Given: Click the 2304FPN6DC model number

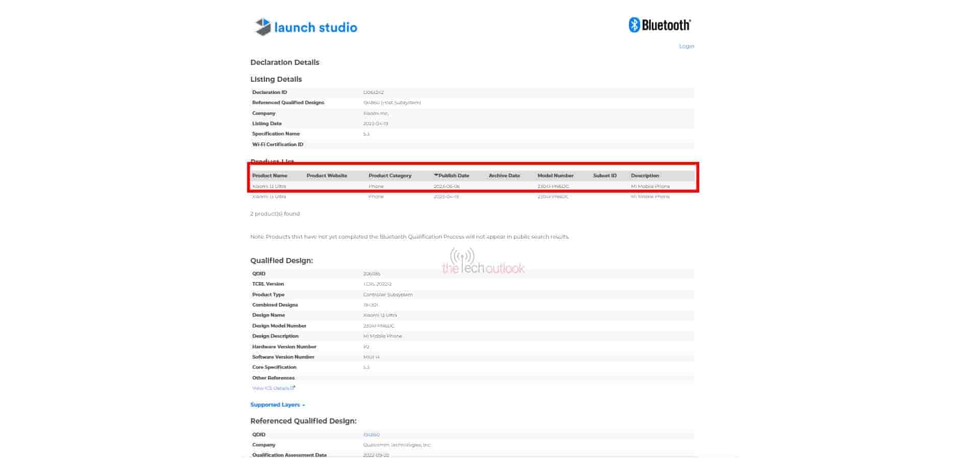Looking at the screenshot, I should click(x=552, y=186).
